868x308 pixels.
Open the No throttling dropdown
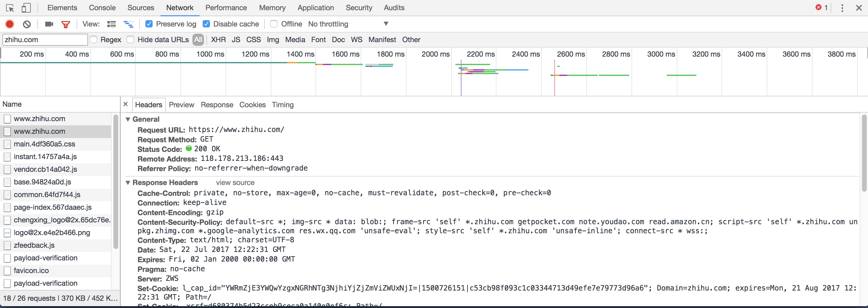click(348, 24)
